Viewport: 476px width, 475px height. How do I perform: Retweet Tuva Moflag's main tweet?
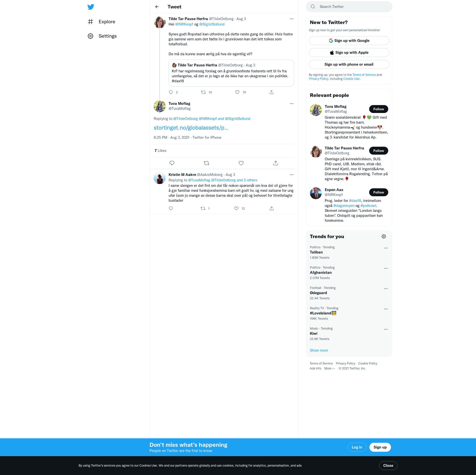coord(207,163)
